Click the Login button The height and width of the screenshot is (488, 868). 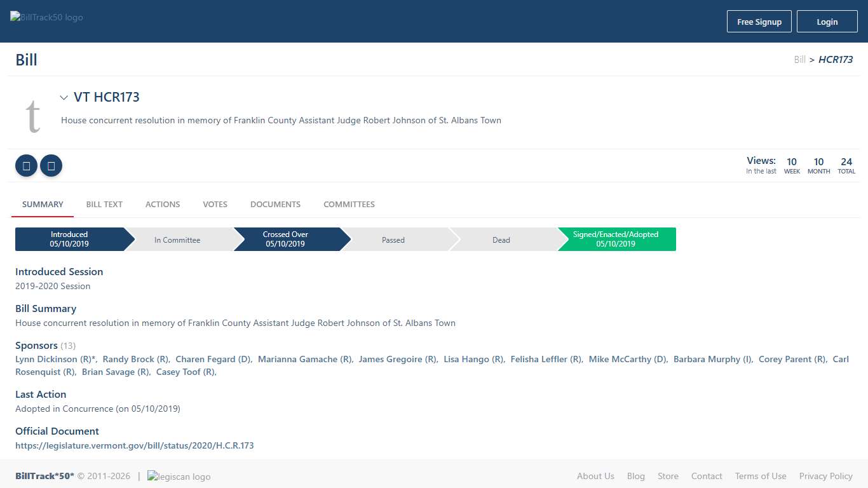[x=827, y=22]
